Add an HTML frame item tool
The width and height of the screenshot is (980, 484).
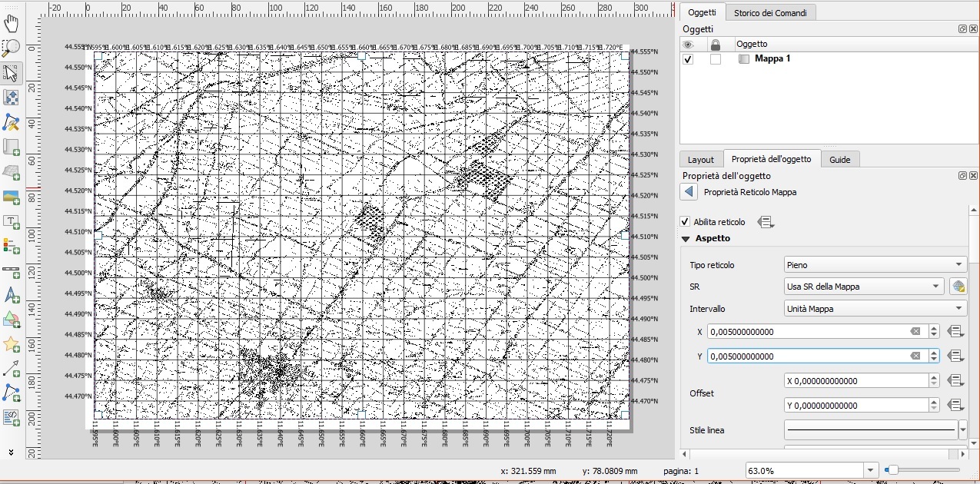tap(12, 418)
